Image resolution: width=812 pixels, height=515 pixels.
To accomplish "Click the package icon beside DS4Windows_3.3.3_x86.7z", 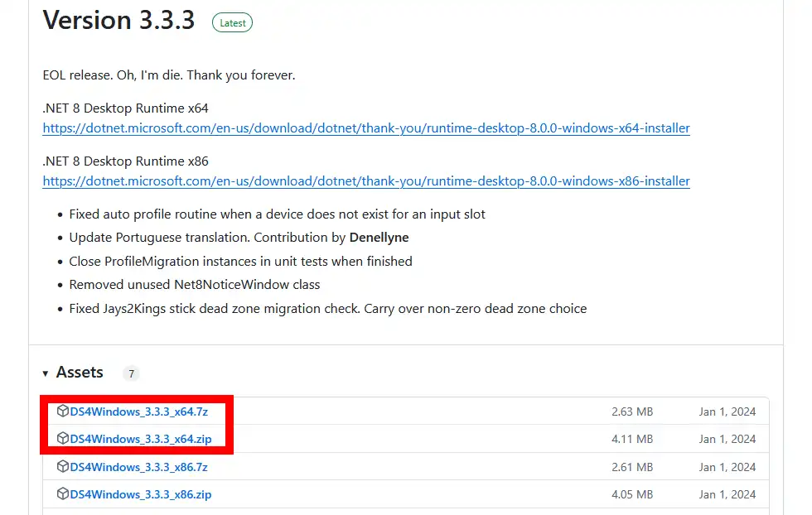I will point(63,466).
